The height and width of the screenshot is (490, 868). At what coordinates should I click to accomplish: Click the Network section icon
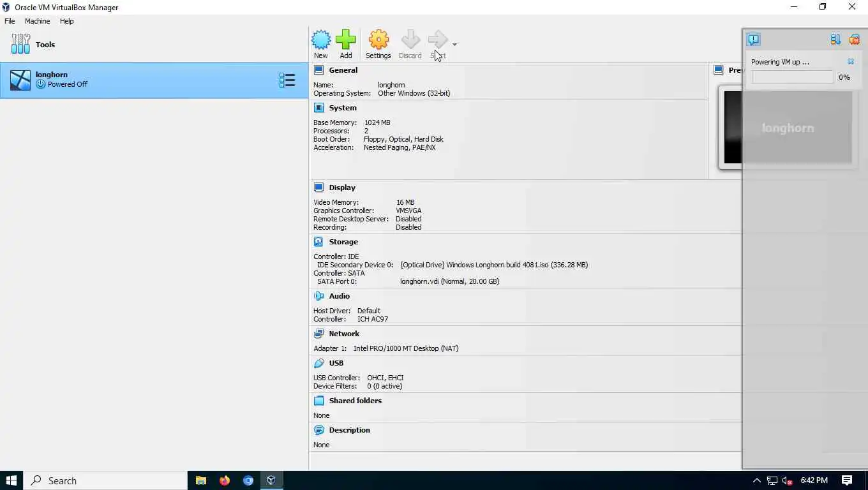(319, 334)
